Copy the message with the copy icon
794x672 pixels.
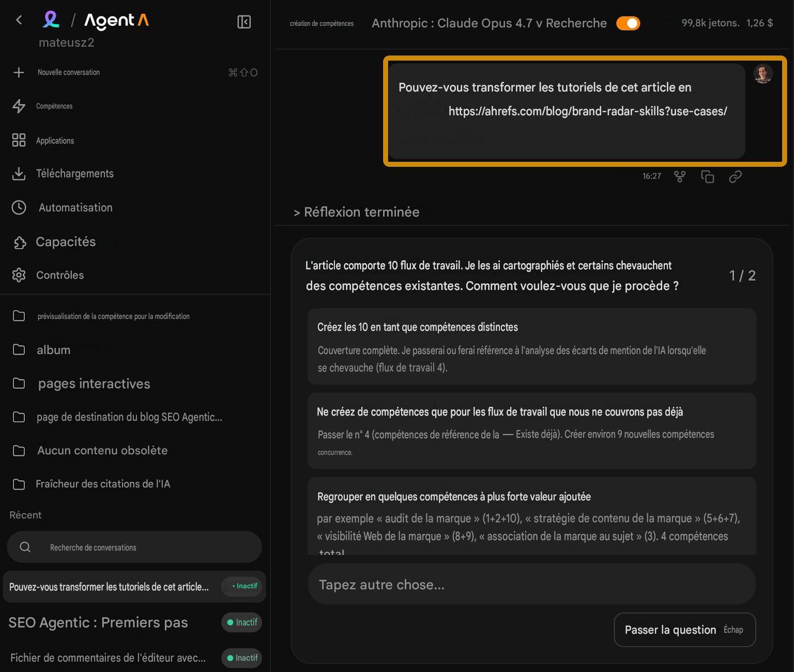tap(708, 177)
